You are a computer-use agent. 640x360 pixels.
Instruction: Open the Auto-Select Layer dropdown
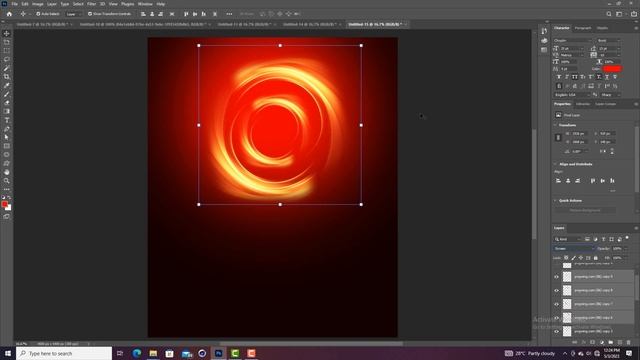coord(73,14)
